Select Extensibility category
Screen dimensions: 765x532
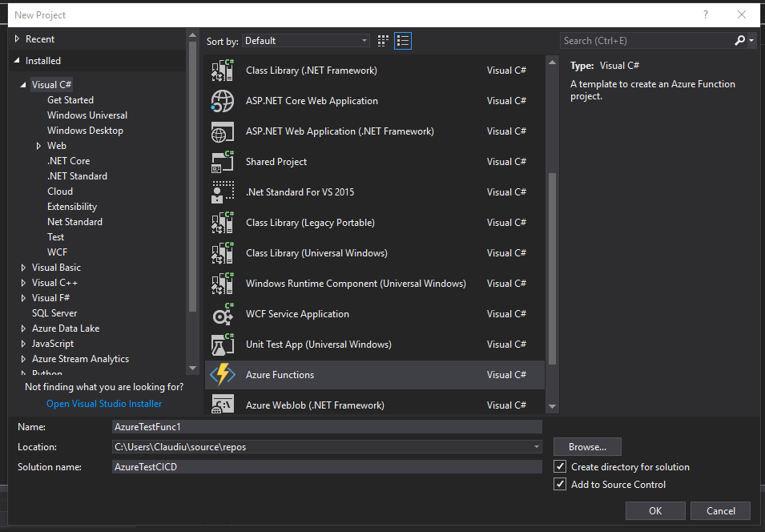72,207
